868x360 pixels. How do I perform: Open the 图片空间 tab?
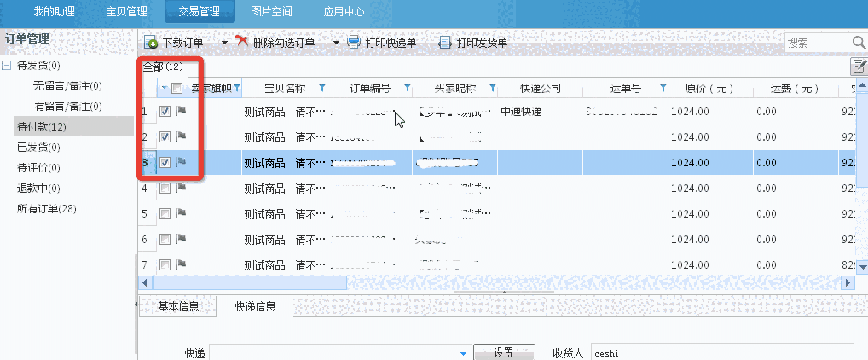[271, 11]
